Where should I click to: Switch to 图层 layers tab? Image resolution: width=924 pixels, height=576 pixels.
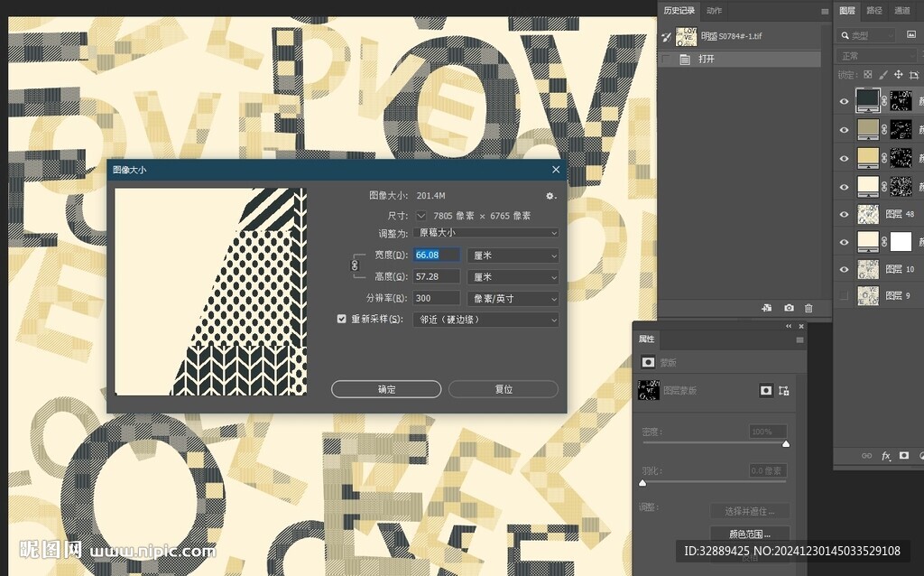tap(847, 11)
